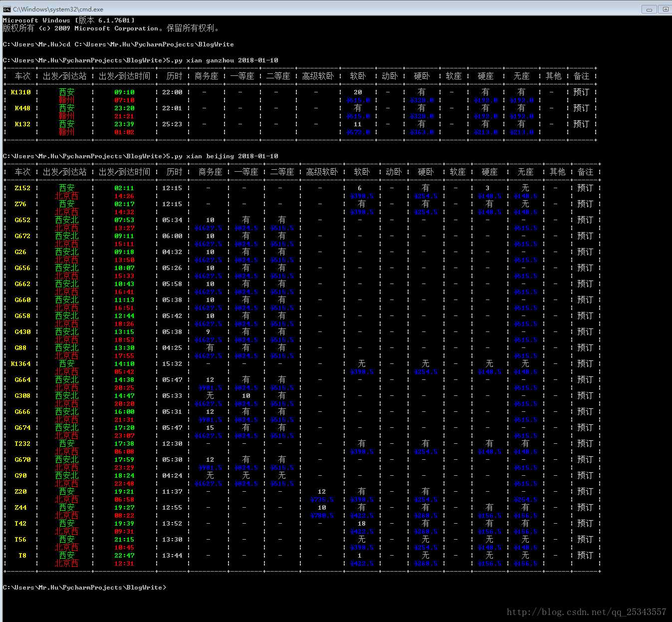Maximize the cmd.exe window

point(666,9)
